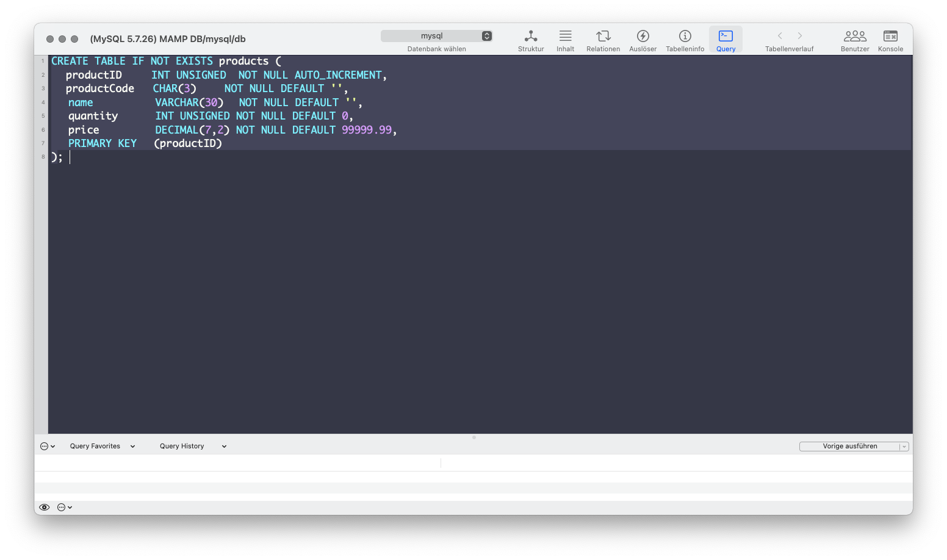
Task: Click the '99999.99' default value
Action: (367, 130)
